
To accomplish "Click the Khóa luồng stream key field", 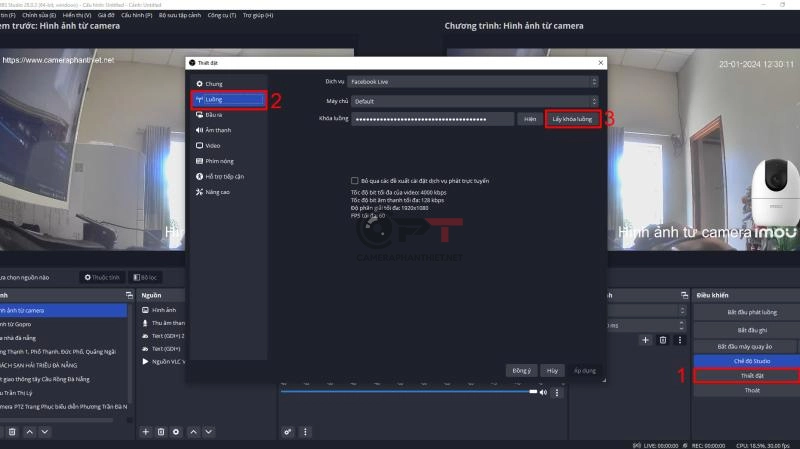I will pos(432,119).
